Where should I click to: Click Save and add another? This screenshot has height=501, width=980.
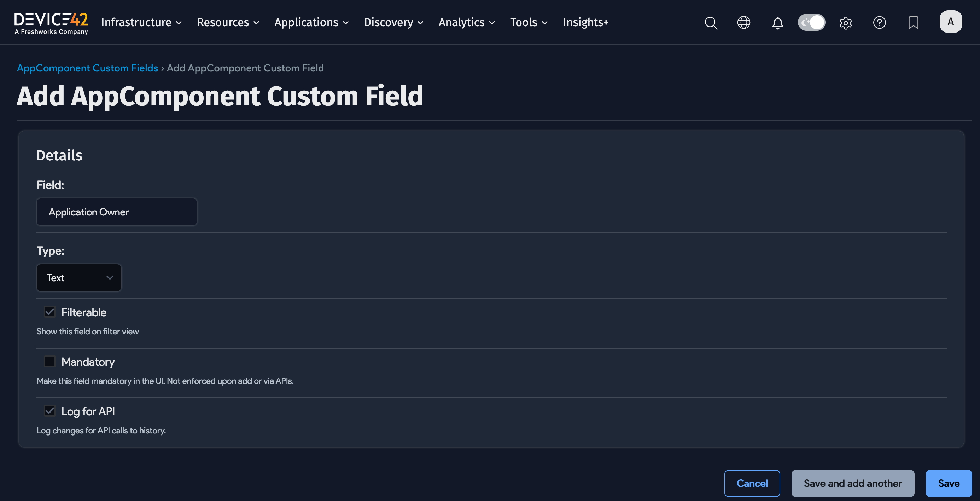point(853,483)
